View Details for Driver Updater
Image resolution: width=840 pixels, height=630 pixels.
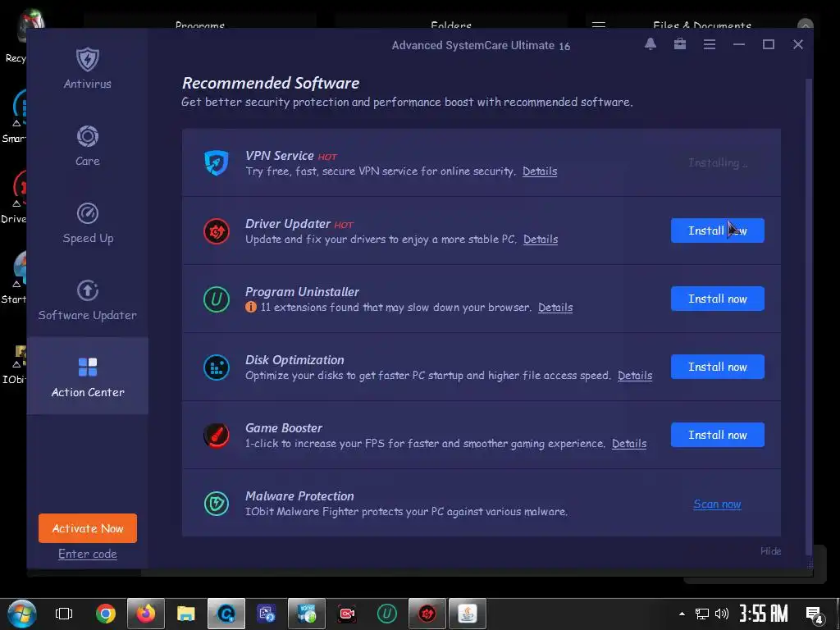coord(541,239)
